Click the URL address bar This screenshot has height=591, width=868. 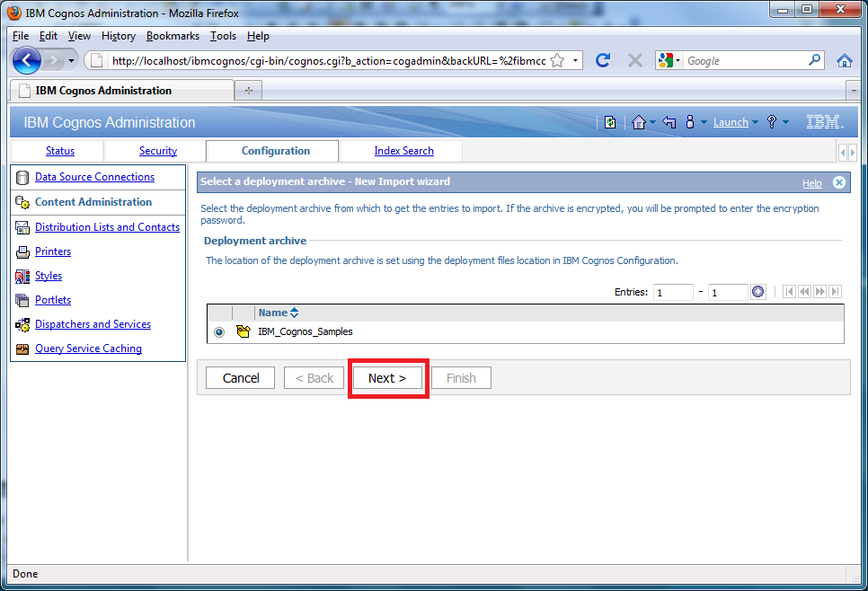click(329, 60)
